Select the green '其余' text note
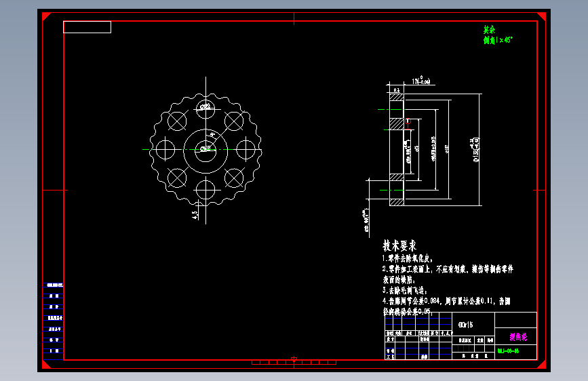 pyautogui.click(x=489, y=30)
